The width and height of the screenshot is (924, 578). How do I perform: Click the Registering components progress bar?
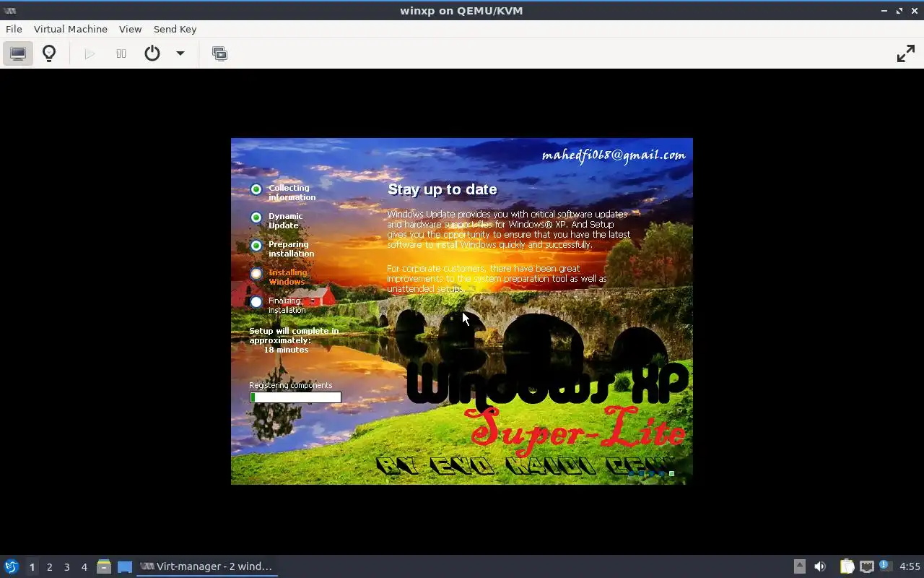click(x=295, y=397)
